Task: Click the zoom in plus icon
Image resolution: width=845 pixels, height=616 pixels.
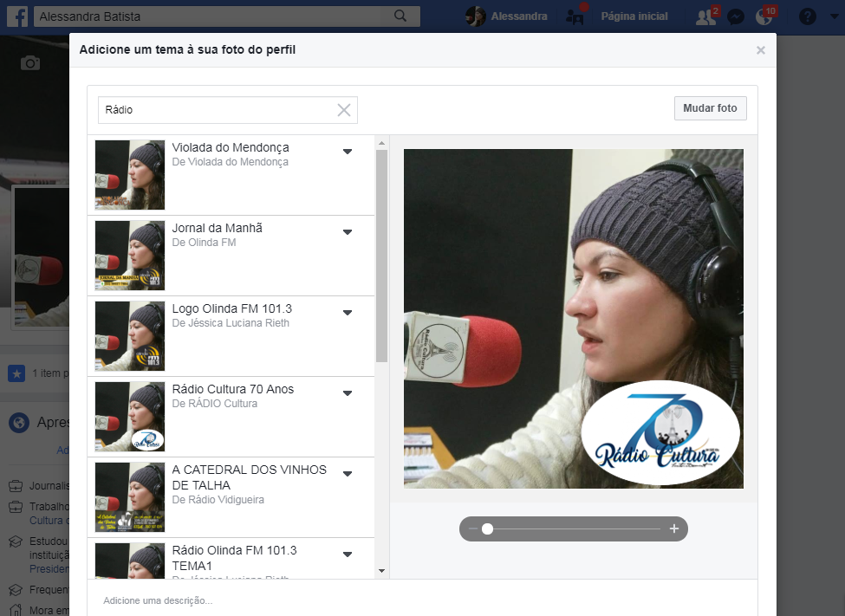Action: point(674,528)
